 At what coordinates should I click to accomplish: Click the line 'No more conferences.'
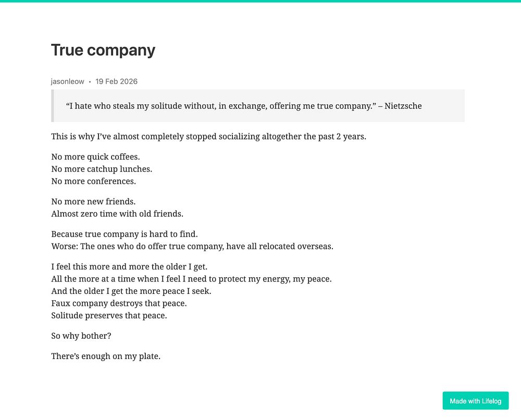point(93,181)
